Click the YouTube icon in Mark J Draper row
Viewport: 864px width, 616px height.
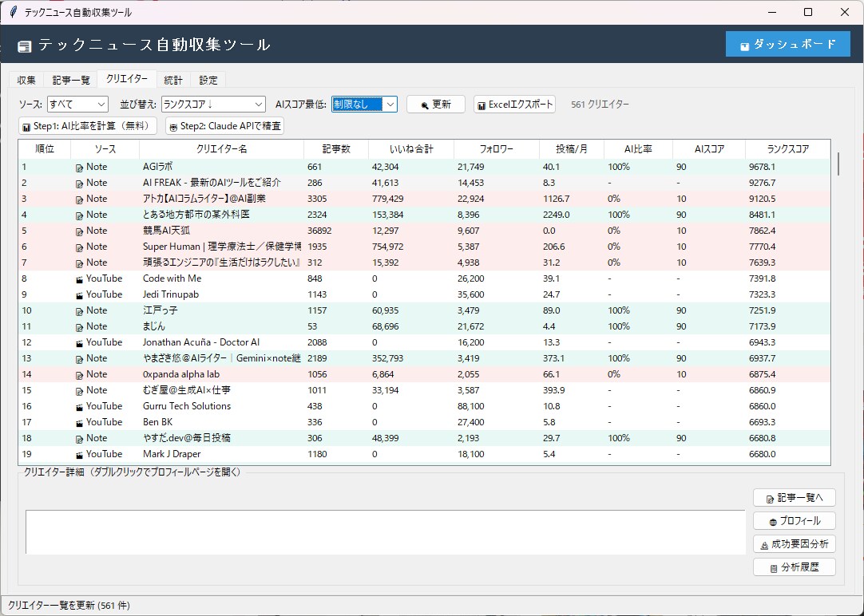coord(79,455)
